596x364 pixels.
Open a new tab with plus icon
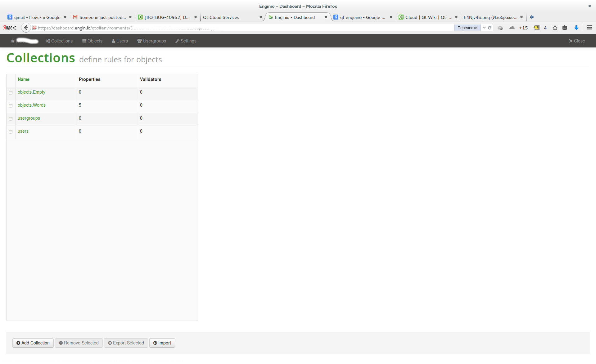click(x=532, y=17)
